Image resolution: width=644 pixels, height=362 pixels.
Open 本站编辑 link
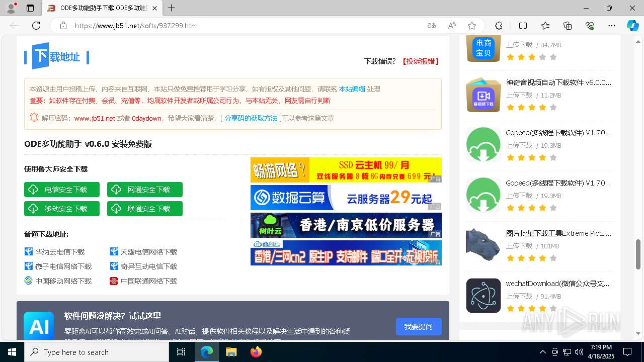tap(352, 89)
